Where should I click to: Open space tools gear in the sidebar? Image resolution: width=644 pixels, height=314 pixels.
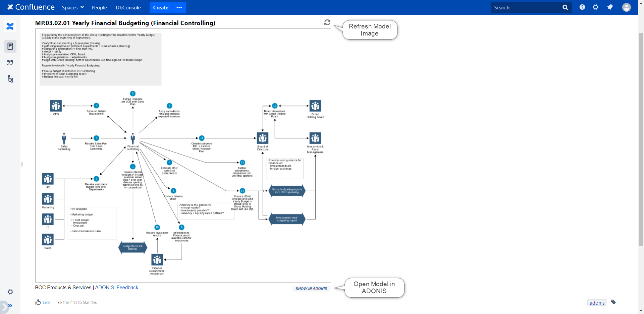coord(10,292)
